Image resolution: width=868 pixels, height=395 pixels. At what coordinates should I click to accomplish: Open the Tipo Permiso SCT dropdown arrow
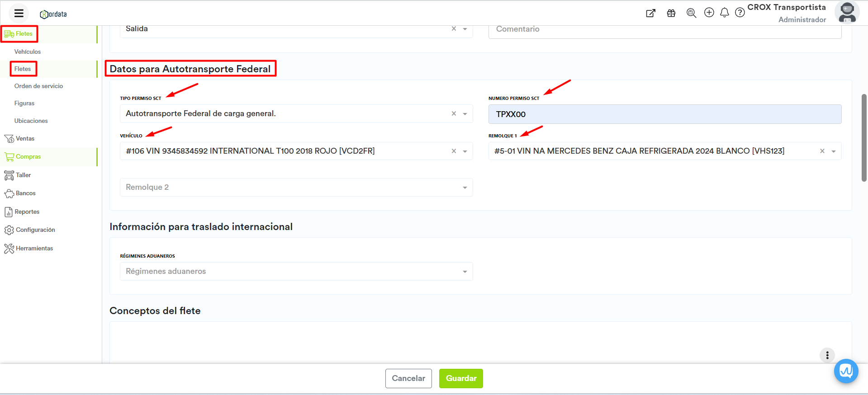(x=465, y=114)
